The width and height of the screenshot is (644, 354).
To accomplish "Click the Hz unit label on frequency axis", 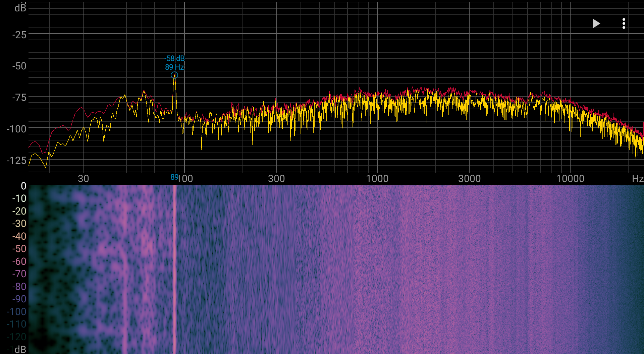I will (x=637, y=179).
